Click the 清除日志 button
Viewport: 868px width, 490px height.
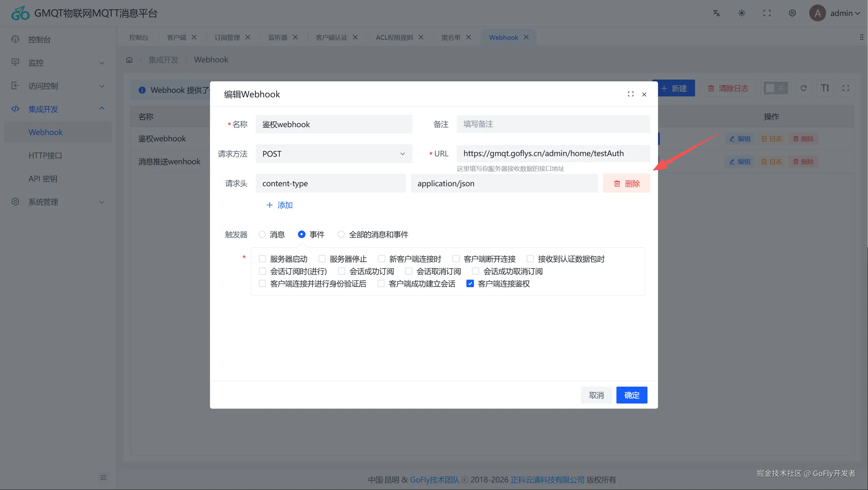[x=728, y=88]
